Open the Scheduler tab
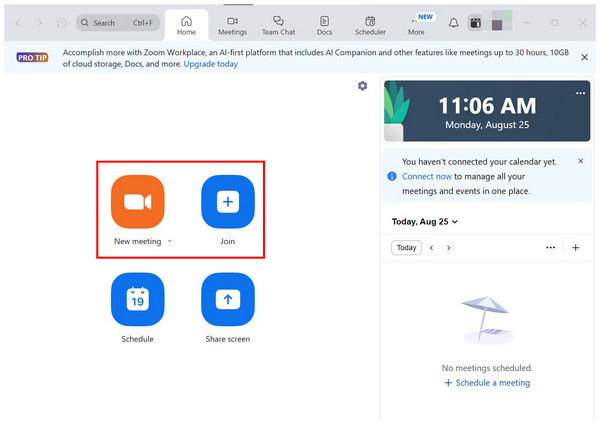This screenshot has width=600, height=423. (x=370, y=26)
